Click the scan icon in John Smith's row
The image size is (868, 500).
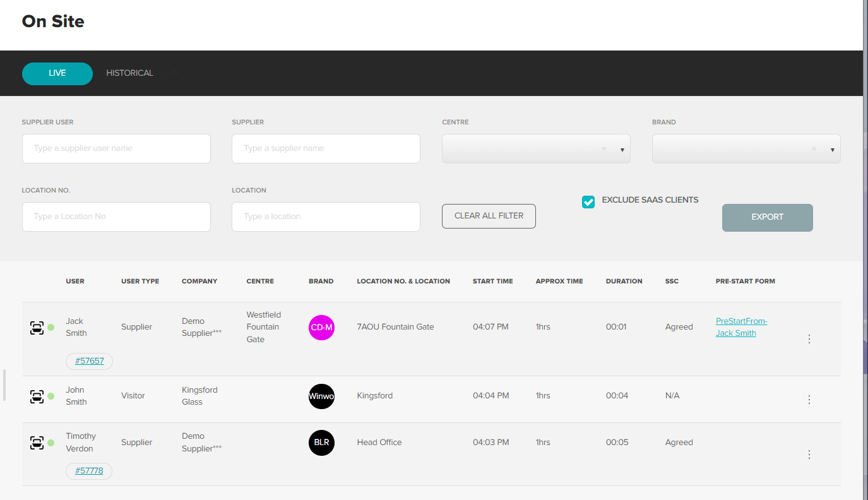(37, 396)
